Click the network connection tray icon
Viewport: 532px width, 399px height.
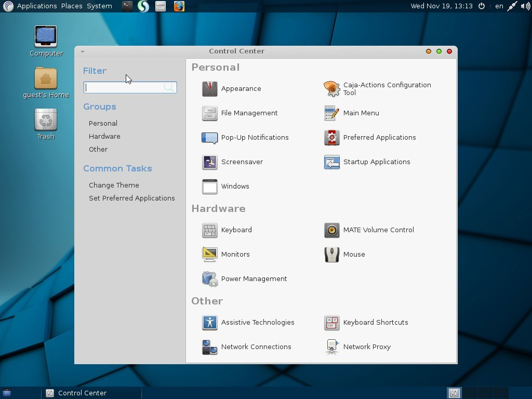tap(512, 6)
